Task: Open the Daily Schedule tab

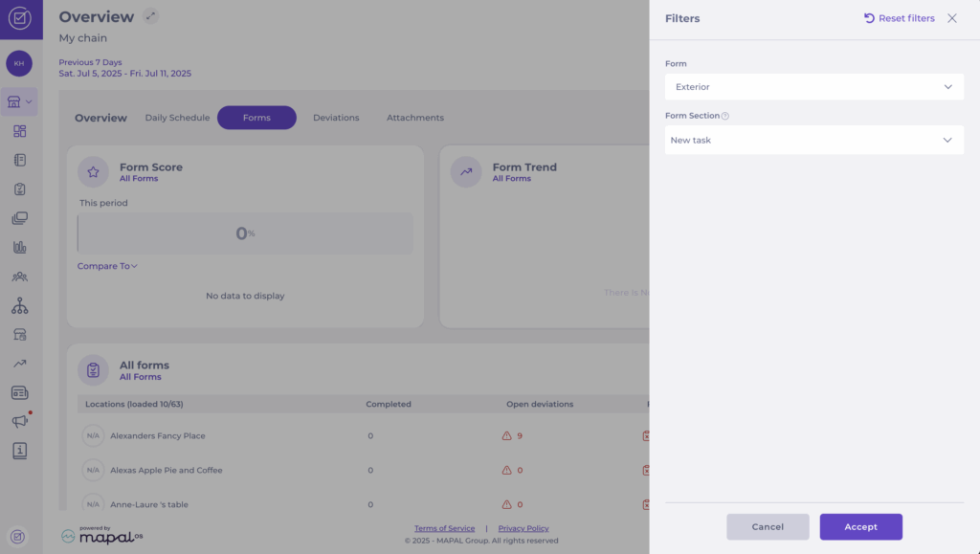Action: (177, 118)
